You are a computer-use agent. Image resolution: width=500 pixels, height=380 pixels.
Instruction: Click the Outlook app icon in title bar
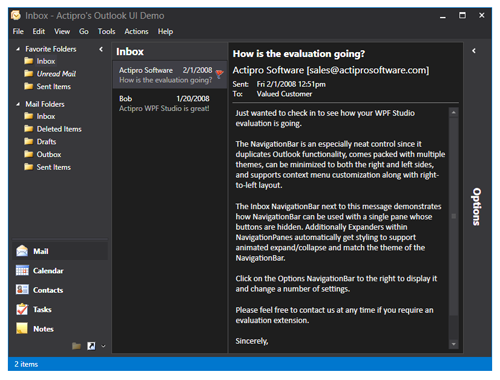point(16,15)
